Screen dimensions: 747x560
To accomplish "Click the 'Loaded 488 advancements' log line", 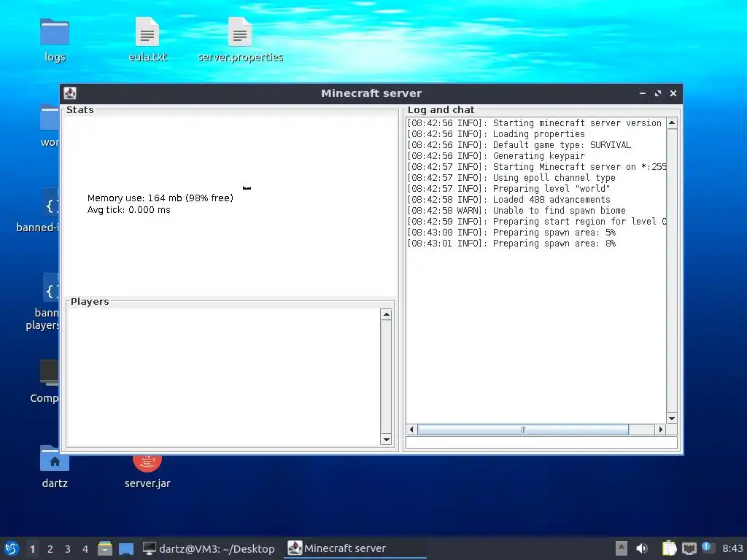I will pyautogui.click(x=508, y=200).
